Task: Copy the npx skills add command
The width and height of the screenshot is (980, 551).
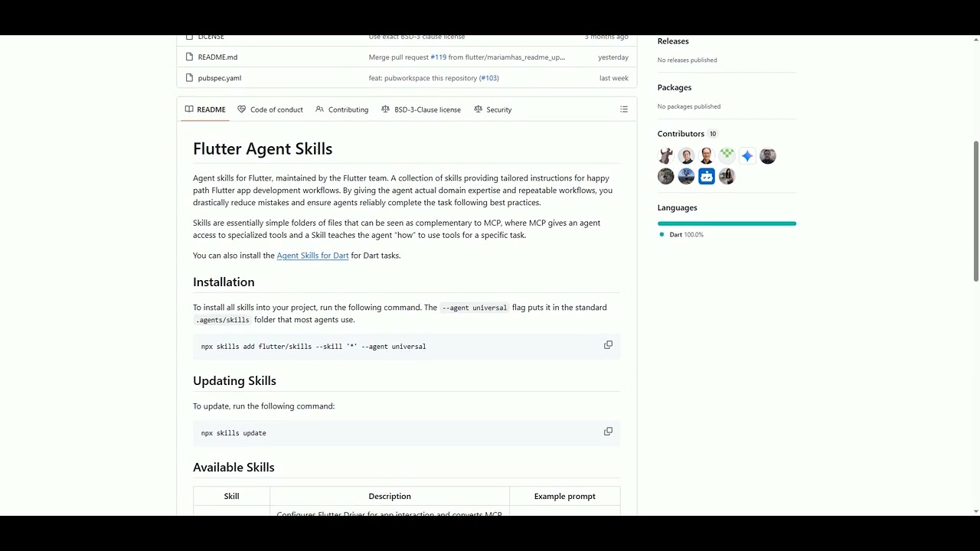Action: coord(608,345)
